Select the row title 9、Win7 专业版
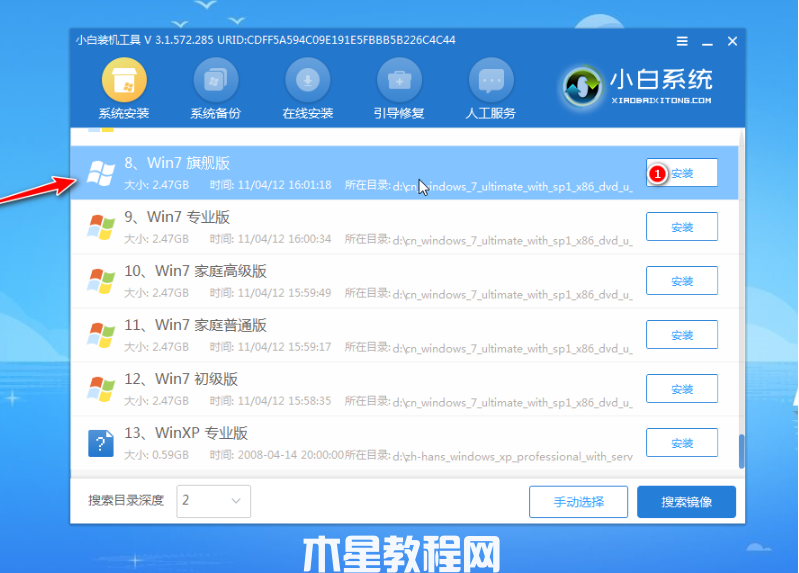Screen dimensions: 799x573 (177, 217)
